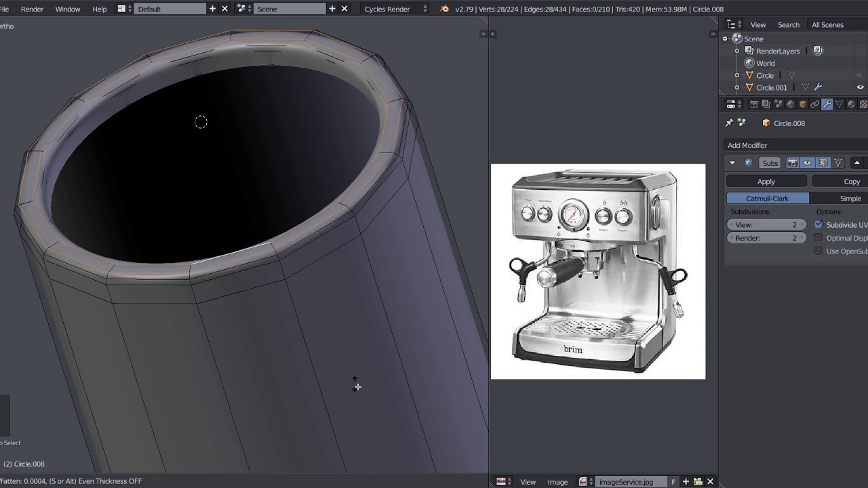
Task: Add a new screen layout with plus
Action: pos(212,9)
